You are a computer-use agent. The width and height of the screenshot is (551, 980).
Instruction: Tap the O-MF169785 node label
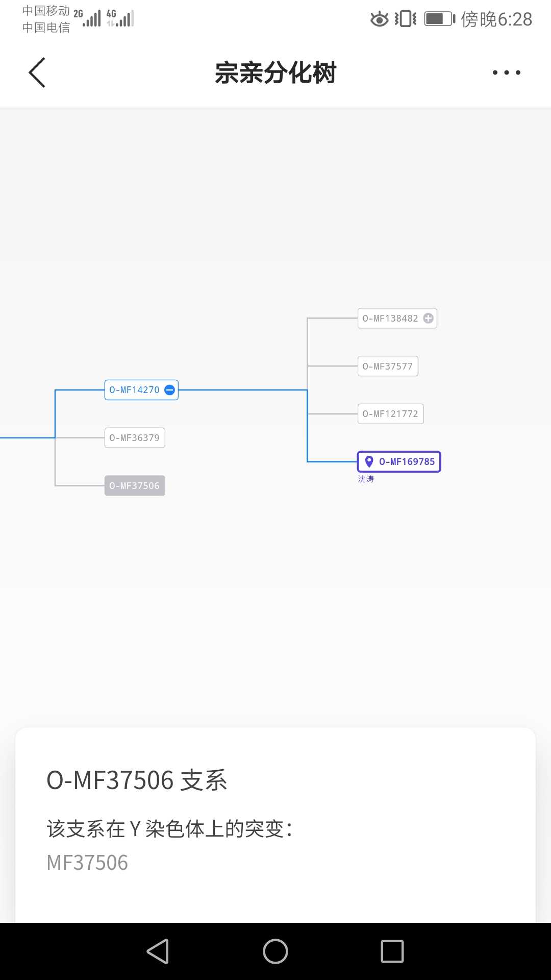click(407, 461)
